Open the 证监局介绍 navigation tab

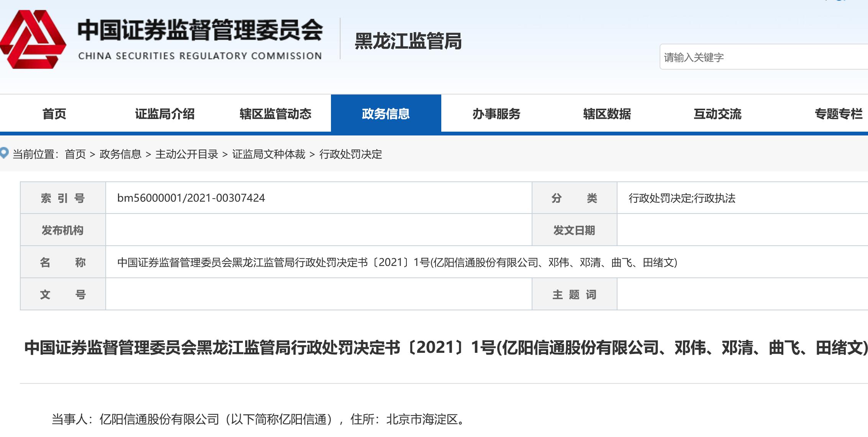[165, 114]
